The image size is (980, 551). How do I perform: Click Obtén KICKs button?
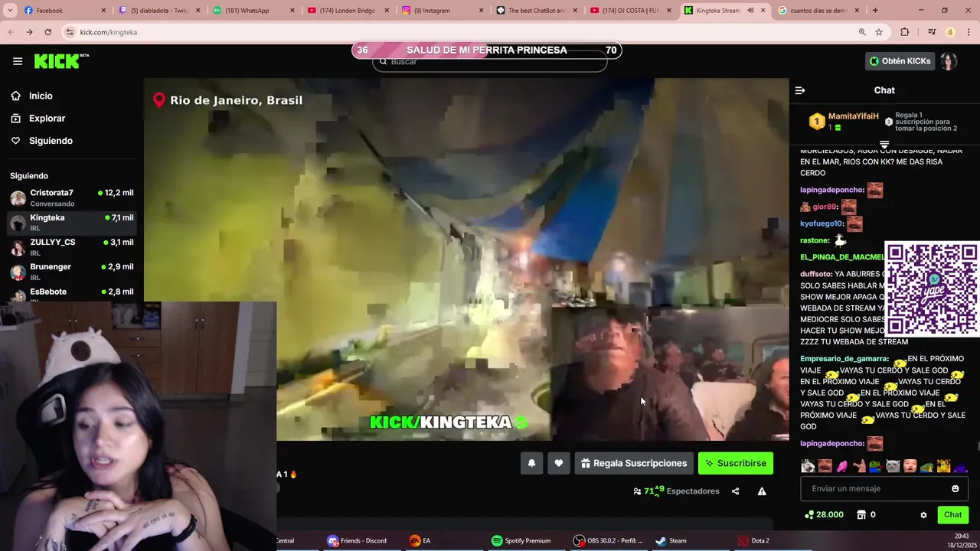[900, 61]
